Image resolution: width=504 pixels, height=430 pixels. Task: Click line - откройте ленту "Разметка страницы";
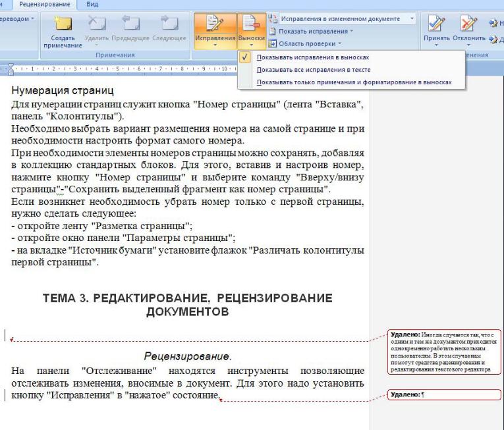[102, 226]
